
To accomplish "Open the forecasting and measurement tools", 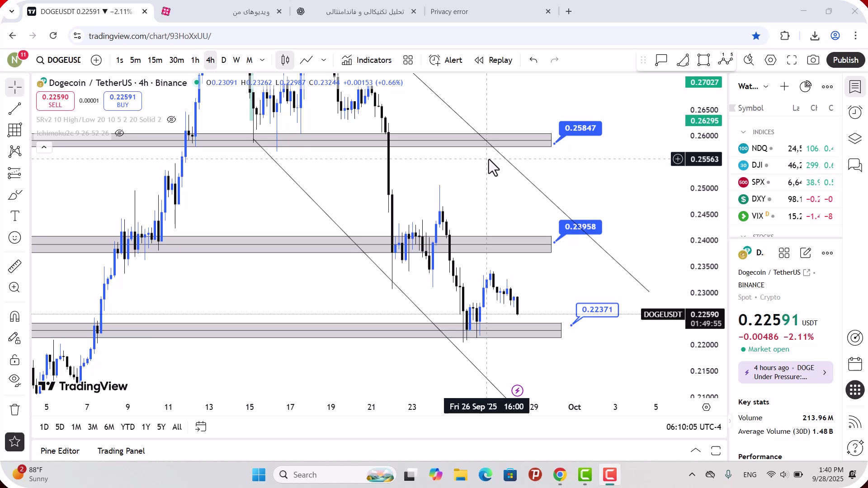I will coord(15,173).
